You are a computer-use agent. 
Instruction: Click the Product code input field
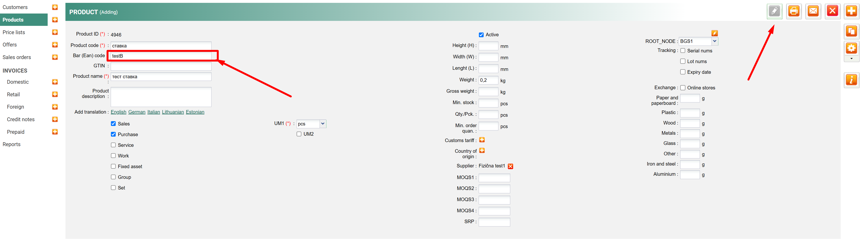point(161,46)
